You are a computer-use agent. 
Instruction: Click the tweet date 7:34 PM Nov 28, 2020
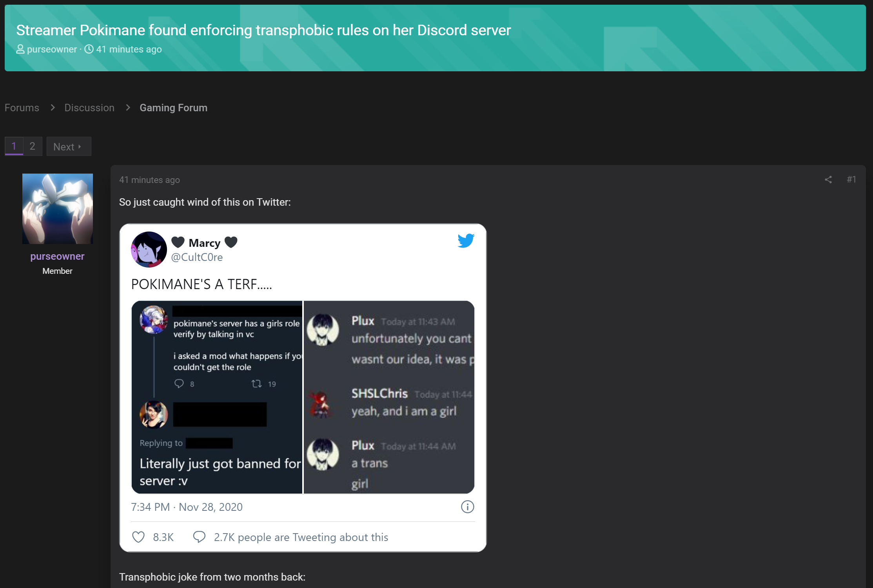pos(187,507)
